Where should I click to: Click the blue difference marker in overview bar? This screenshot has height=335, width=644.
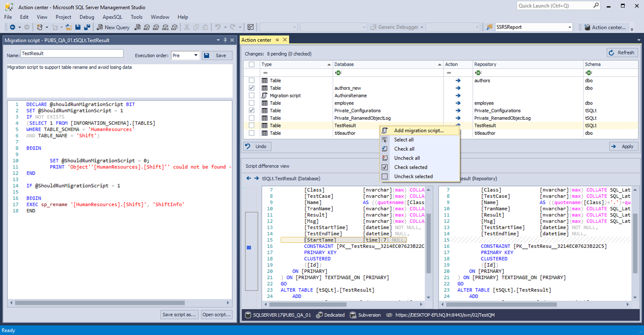point(249,247)
